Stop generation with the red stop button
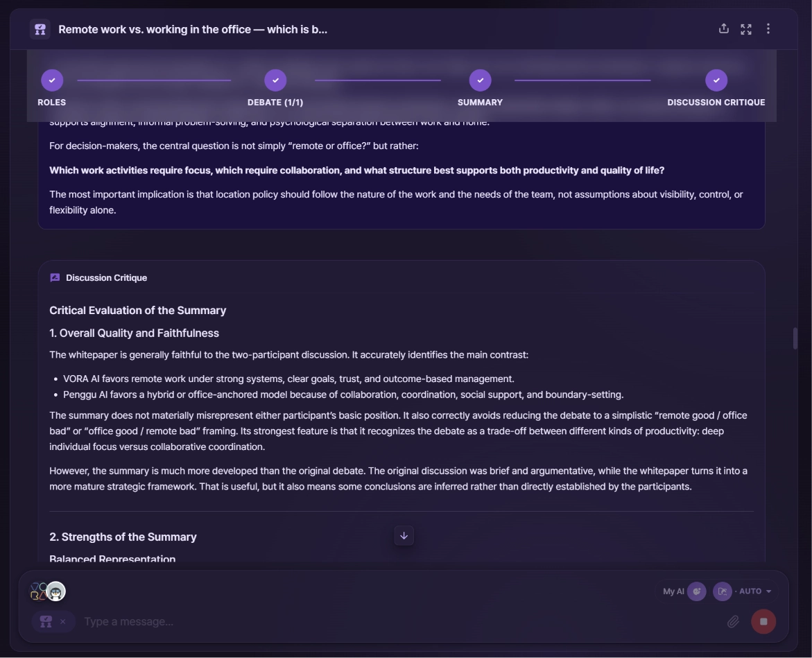The image size is (812, 658). (x=763, y=621)
